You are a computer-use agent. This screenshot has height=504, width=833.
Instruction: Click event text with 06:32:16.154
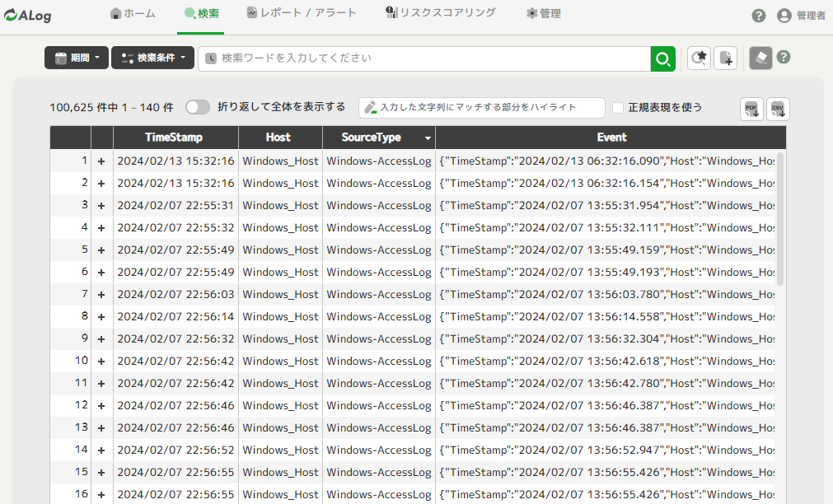[606, 183]
